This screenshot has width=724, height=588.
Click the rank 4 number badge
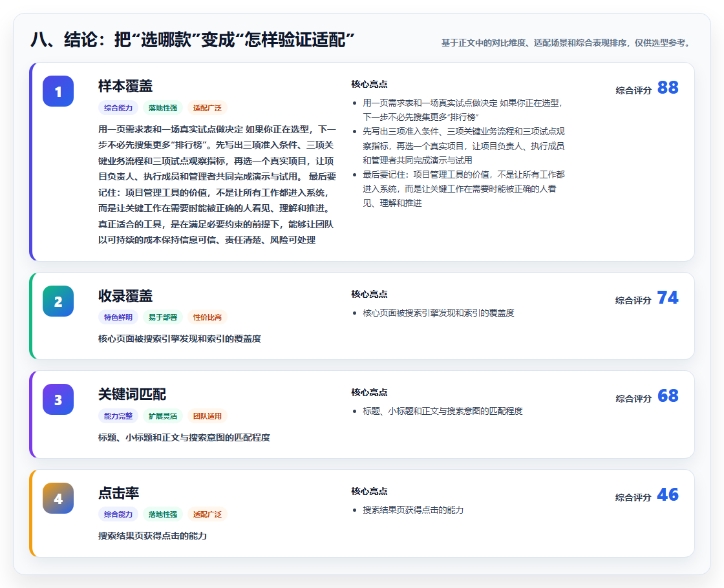coord(58,498)
